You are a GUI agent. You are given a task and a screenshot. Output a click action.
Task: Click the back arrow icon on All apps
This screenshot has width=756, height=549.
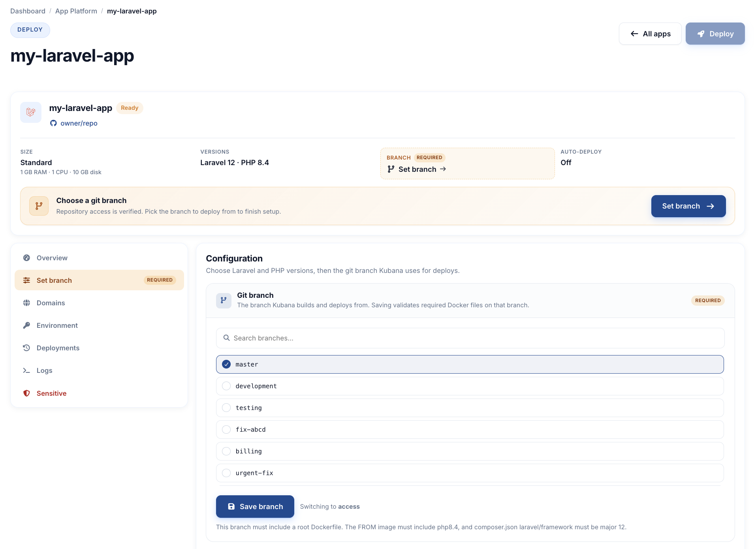634,34
